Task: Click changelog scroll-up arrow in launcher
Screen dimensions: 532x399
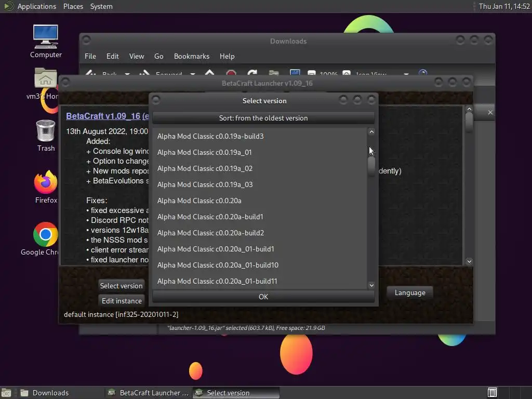Action: click(469, 109)
